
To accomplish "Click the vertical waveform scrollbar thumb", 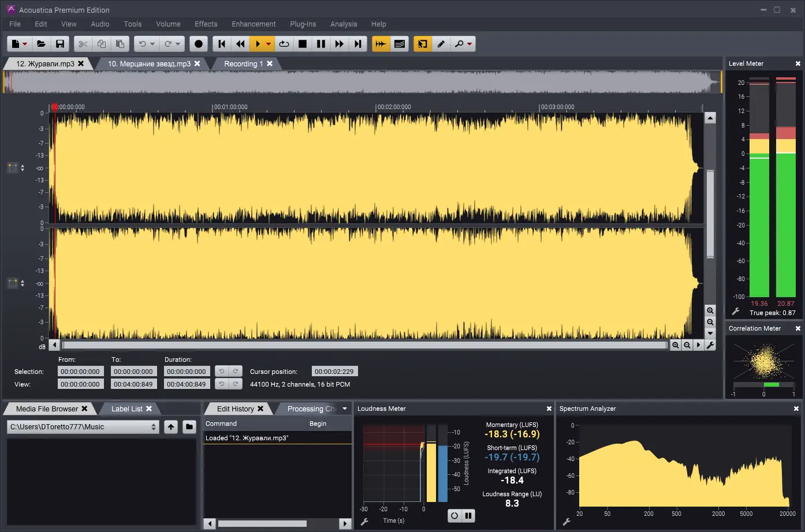I will click(x=710, y=213).
